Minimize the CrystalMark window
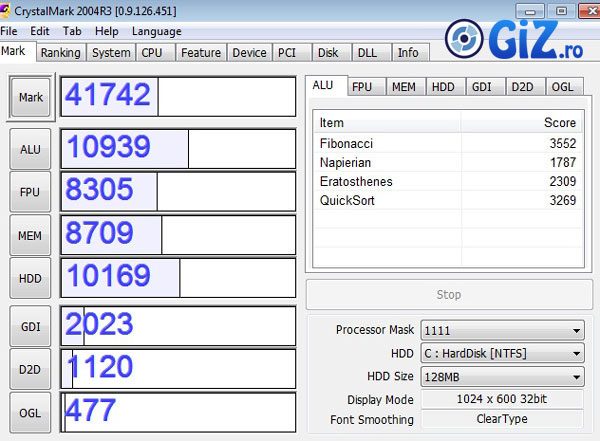Image resolution: width=600 pixels, height=441 pixels. 530,11
